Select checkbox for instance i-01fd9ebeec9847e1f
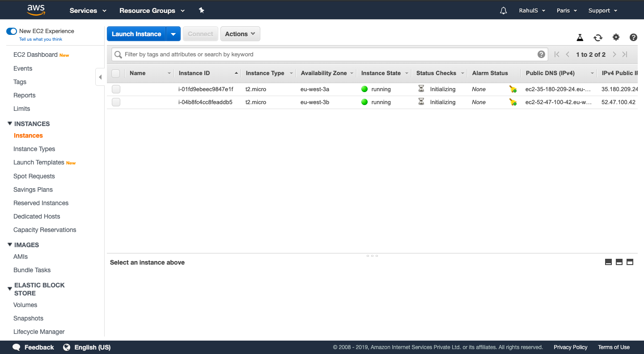The image size is (644, 354). tap(116, 89)
